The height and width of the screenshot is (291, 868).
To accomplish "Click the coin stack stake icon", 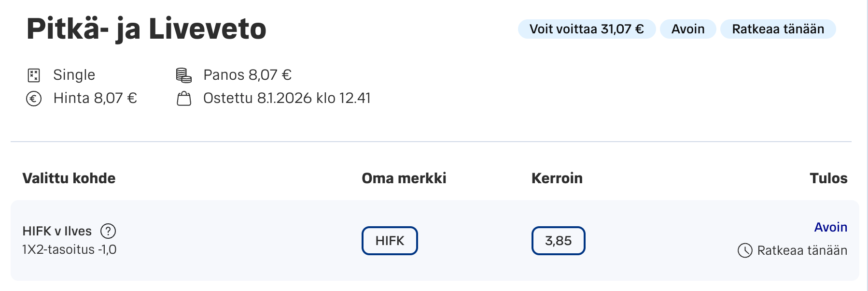I will 183,75.
